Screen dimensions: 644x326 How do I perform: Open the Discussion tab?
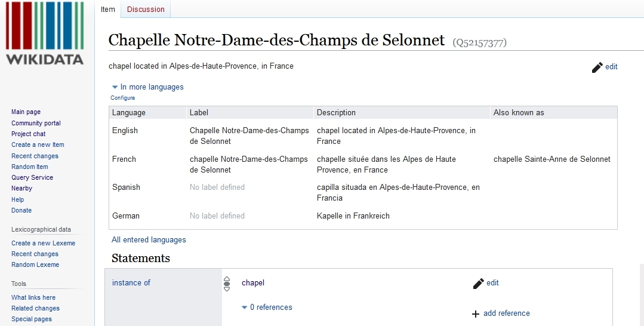click(x=146, y=9)
